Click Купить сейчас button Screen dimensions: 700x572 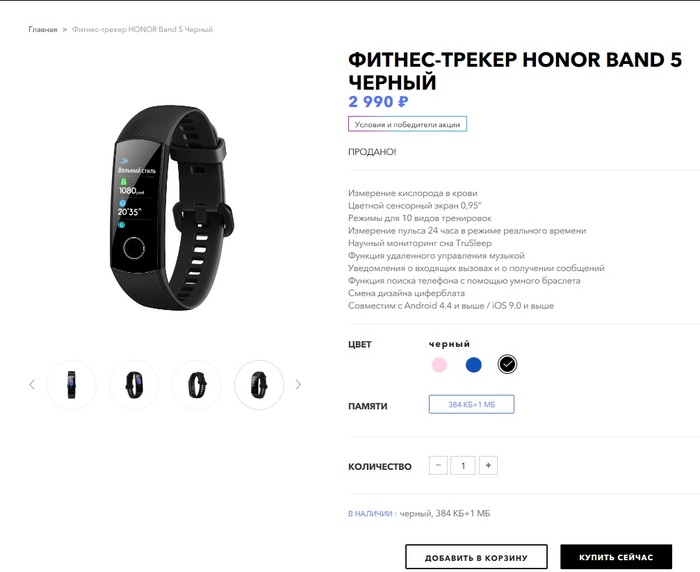click(616, 557)
